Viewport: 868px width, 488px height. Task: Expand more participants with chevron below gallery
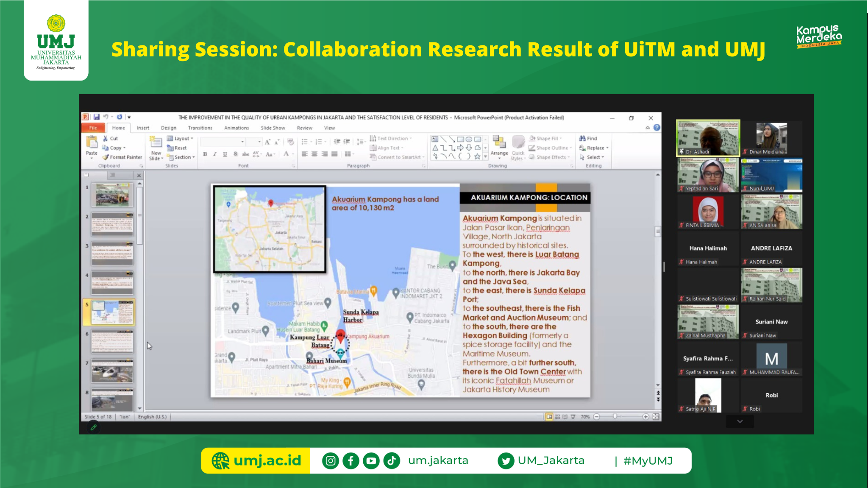coord(740,421)
